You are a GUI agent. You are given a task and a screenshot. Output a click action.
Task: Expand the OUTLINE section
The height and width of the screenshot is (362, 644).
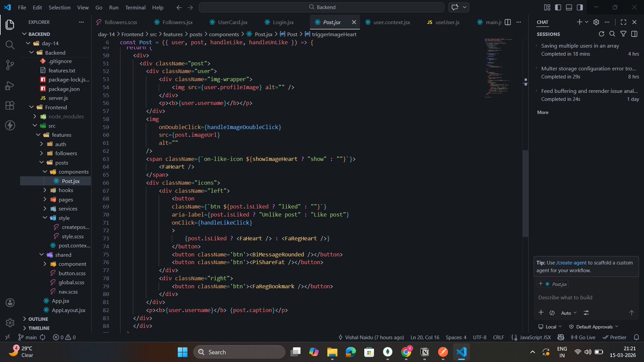(39, 319)
